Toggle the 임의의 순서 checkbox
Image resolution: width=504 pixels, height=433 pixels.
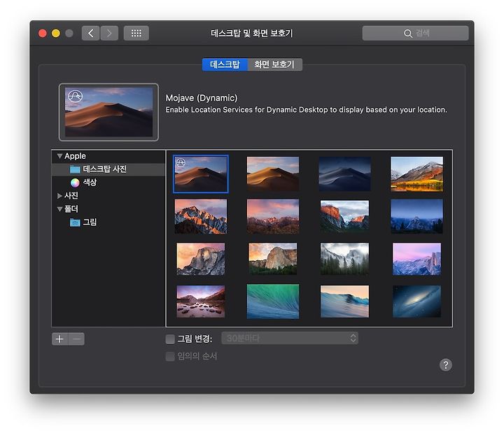(x=170, y=356)
